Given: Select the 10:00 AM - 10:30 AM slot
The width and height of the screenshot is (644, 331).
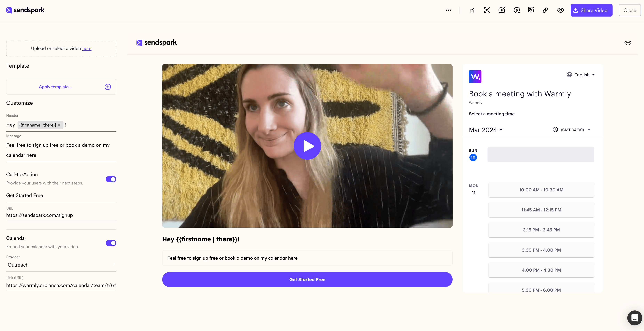Looking at the screenshot, I should coord(541,190).
